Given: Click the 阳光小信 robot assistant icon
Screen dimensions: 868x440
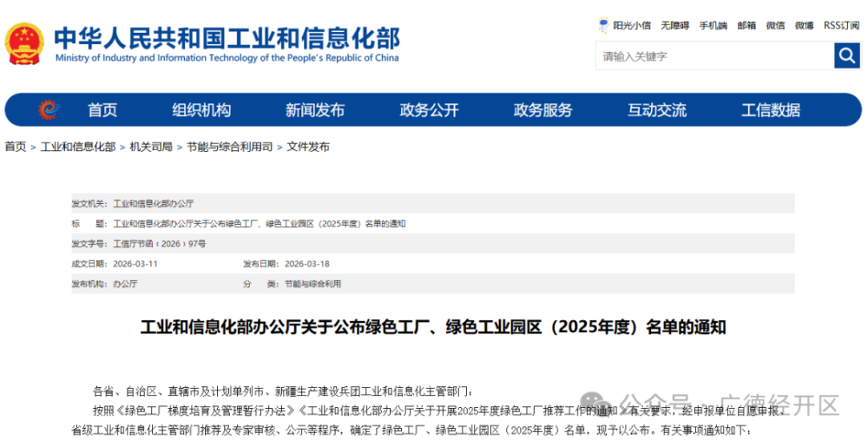Looking at the screenshot, I should tap(603, 25).
